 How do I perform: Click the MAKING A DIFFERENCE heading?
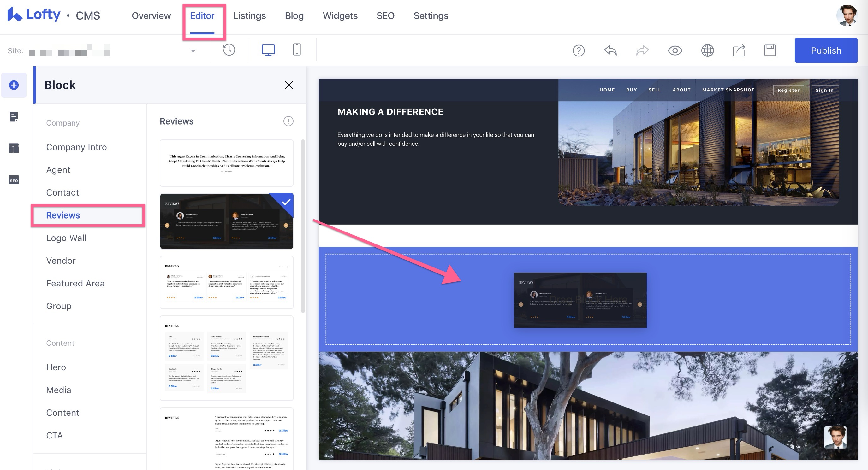tap(390, 112)
